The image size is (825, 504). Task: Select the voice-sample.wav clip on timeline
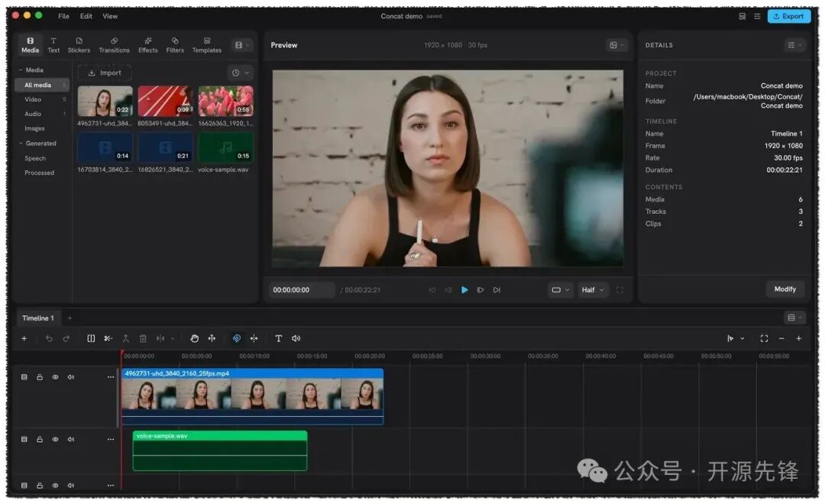[220, 451]
